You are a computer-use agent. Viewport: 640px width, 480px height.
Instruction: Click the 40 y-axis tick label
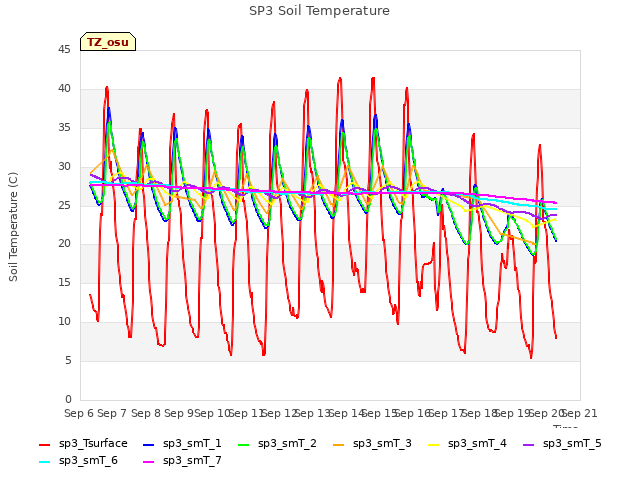coord(64,89)
